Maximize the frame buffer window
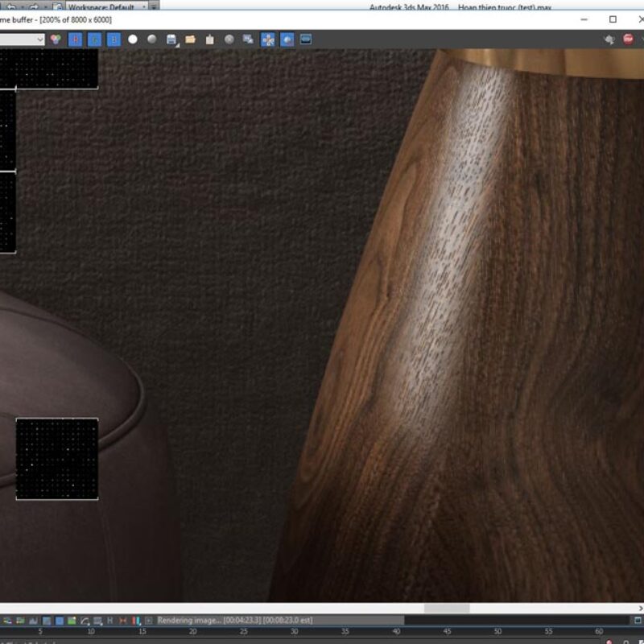 click(x=613, y=19)
